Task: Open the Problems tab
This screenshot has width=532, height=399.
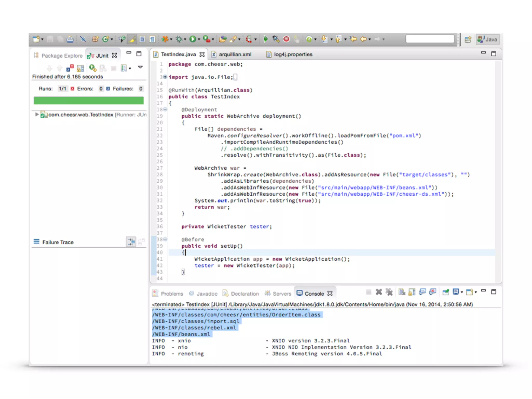Action: [172, 294]
